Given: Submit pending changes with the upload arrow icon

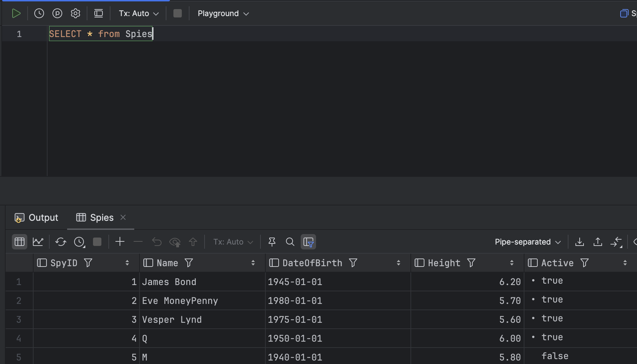Looking at the screenshot, I should tap(193, 241).
